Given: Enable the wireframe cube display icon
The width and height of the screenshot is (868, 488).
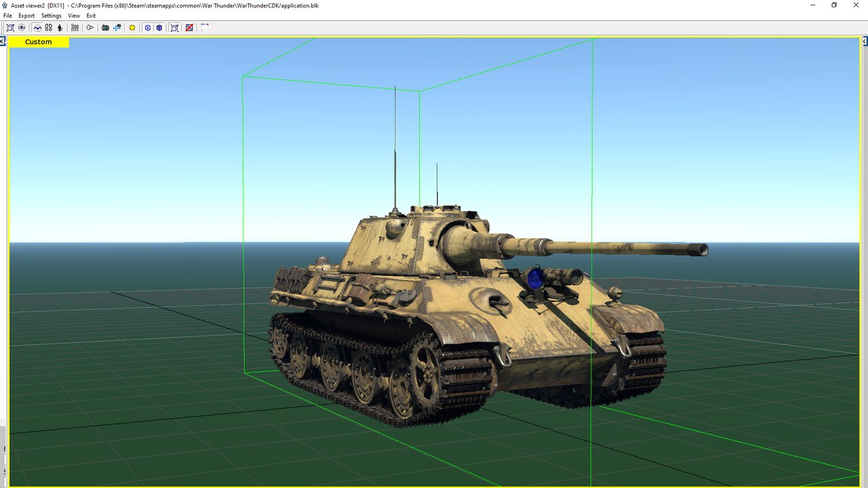Looking at the screenshot, I should [x=147, y=28].
